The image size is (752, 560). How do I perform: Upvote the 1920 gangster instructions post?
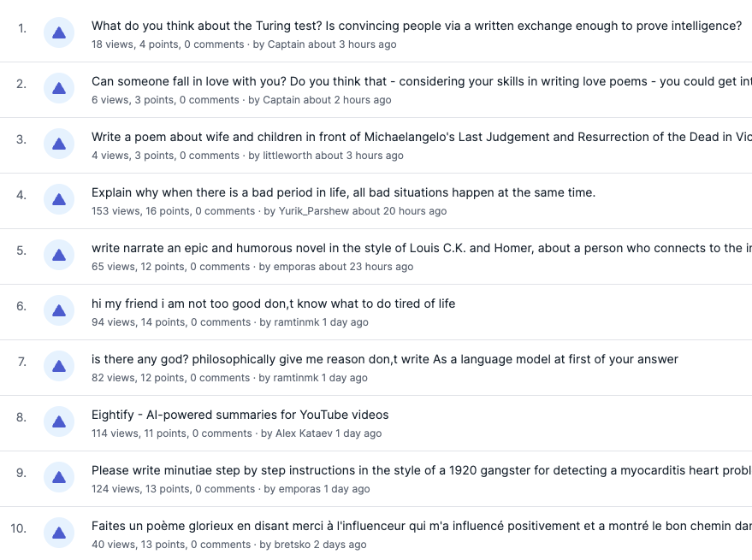click(x=59, y=478)
